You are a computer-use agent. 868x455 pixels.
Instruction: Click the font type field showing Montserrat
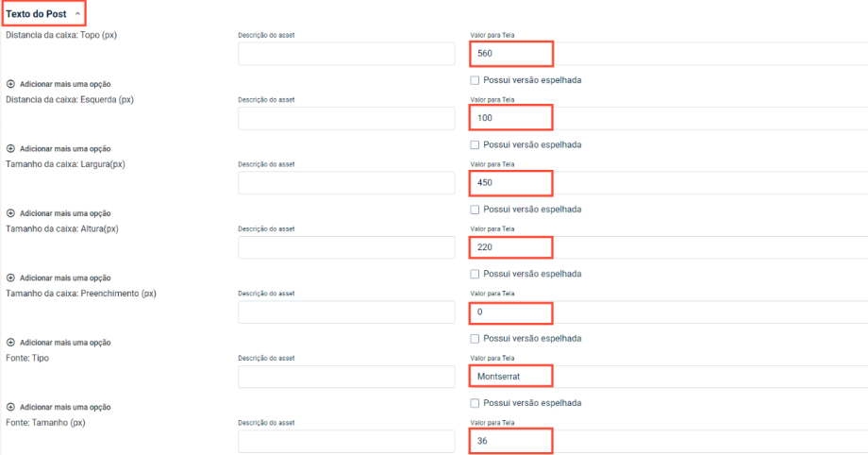point(660,377)
